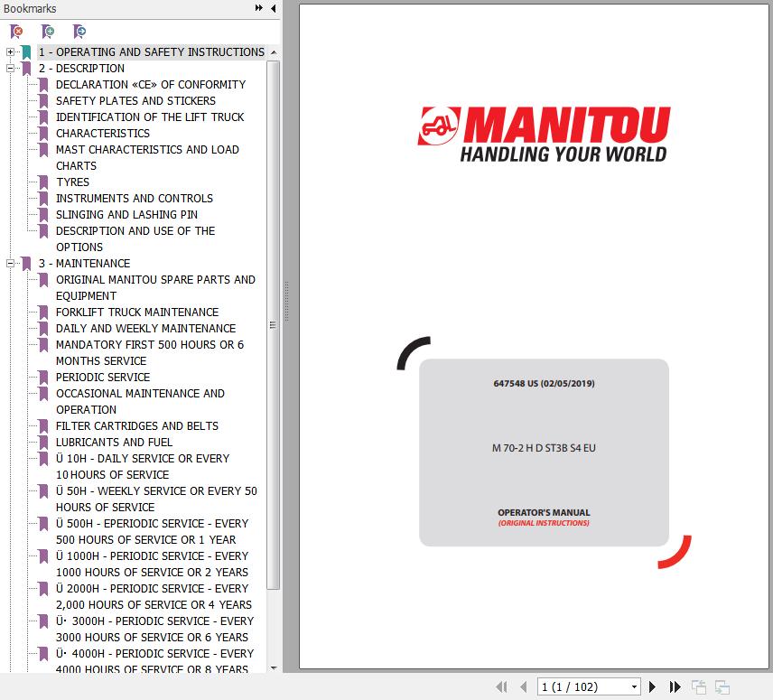Viewport: 773px width, 700px height.
Task: Jump to the last page
Action: click(675, 686)
